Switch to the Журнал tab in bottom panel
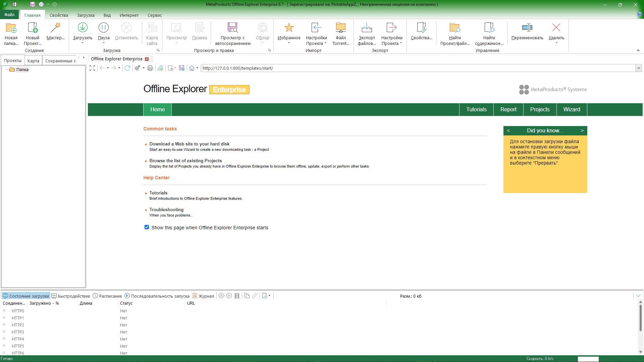 point(203,296)
